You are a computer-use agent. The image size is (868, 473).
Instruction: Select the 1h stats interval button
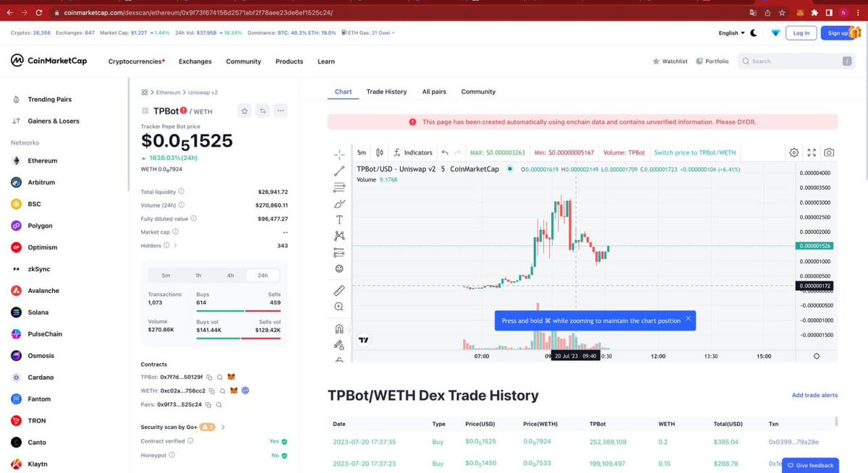coord(197,276)
